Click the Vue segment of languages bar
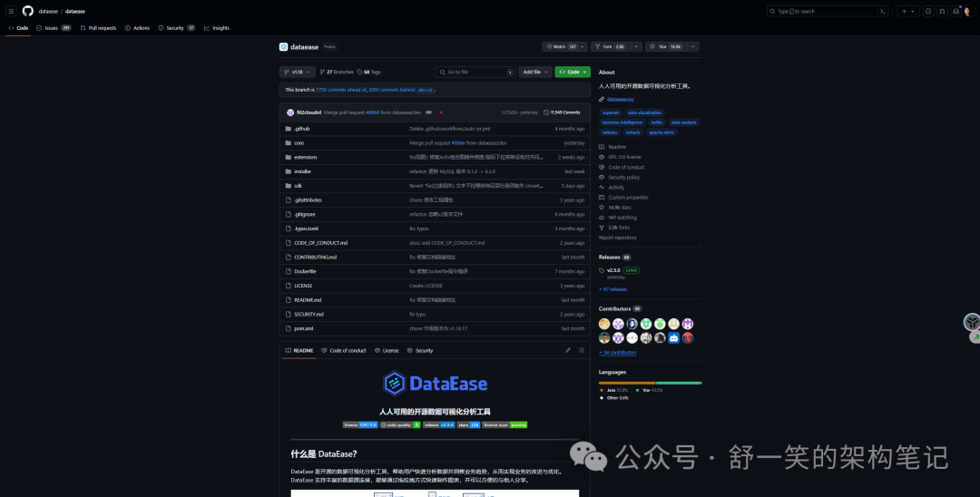This screenshot has height=497, width=980. click(679, 383)
